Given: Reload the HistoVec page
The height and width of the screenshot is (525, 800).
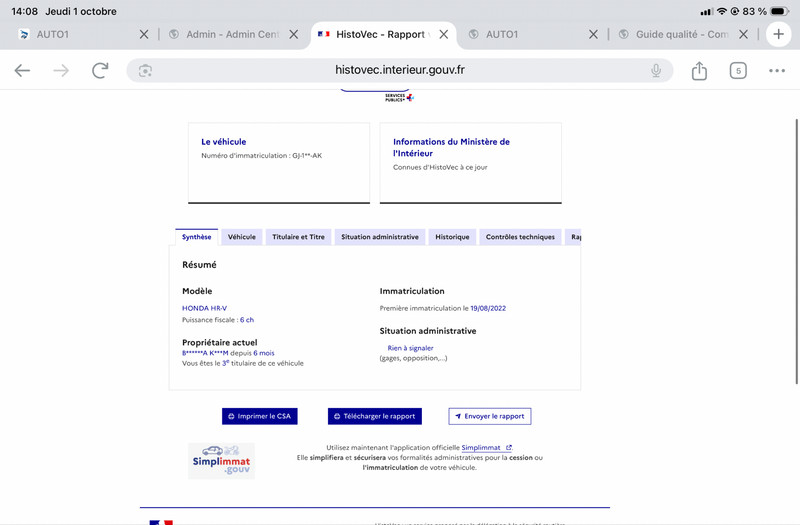Looking at the screenshot, I should tap(100, 70).
